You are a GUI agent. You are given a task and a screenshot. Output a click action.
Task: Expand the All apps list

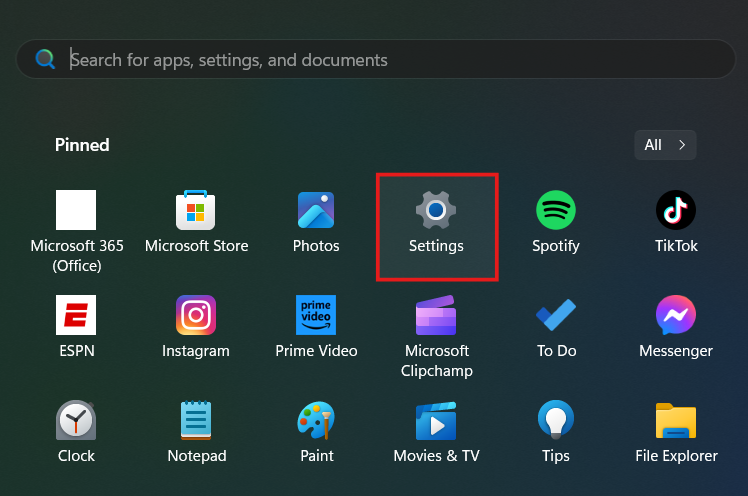tap(665, 145)
